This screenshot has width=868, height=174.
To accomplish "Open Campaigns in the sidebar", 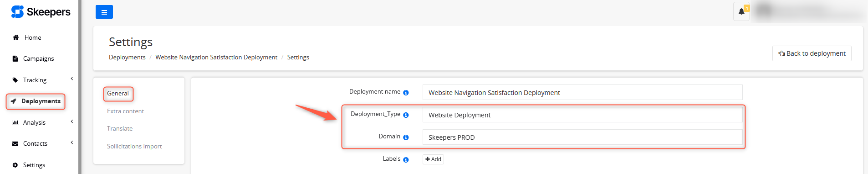I will point(38,58).
